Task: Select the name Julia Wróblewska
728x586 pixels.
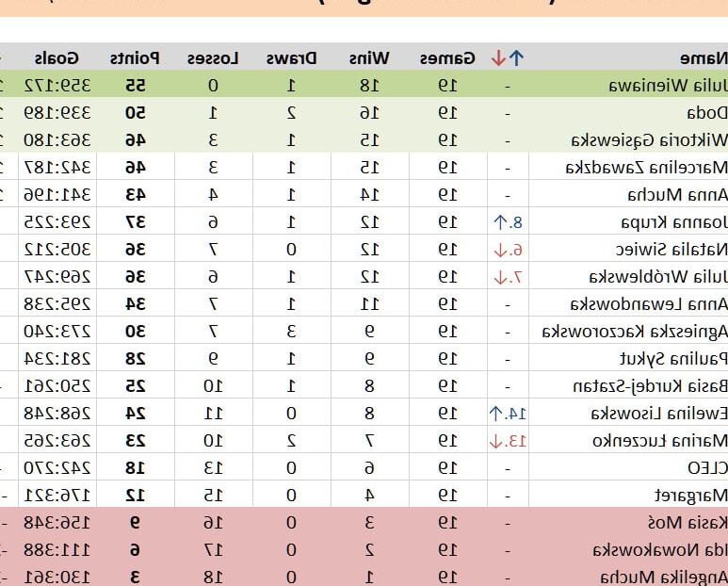Action: (659, 277)
